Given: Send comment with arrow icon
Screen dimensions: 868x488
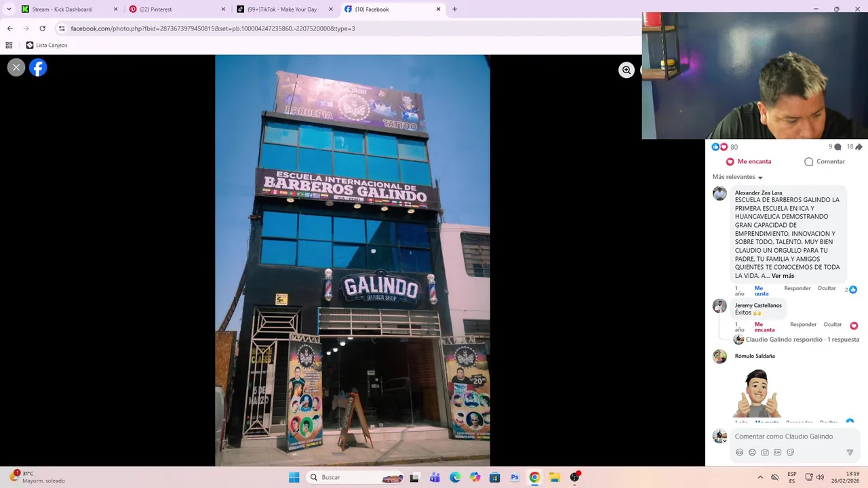Looking at the screenshot, I should click(850, 452).
